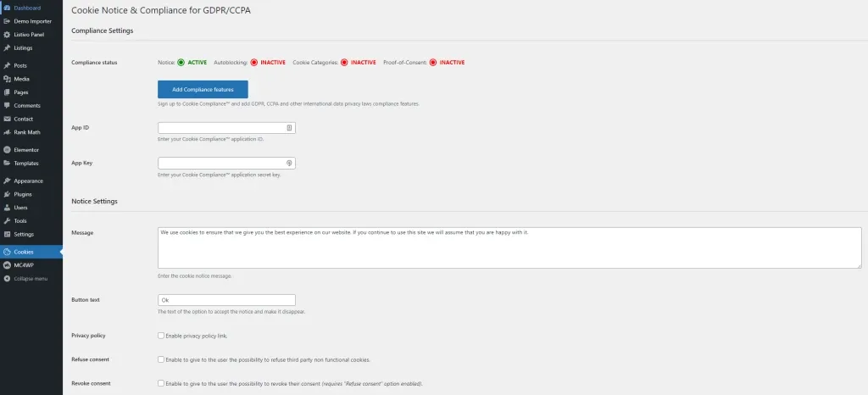Click Add Compliance features button
This screenshot has height=395, width=868.
[x=203, y=89]
